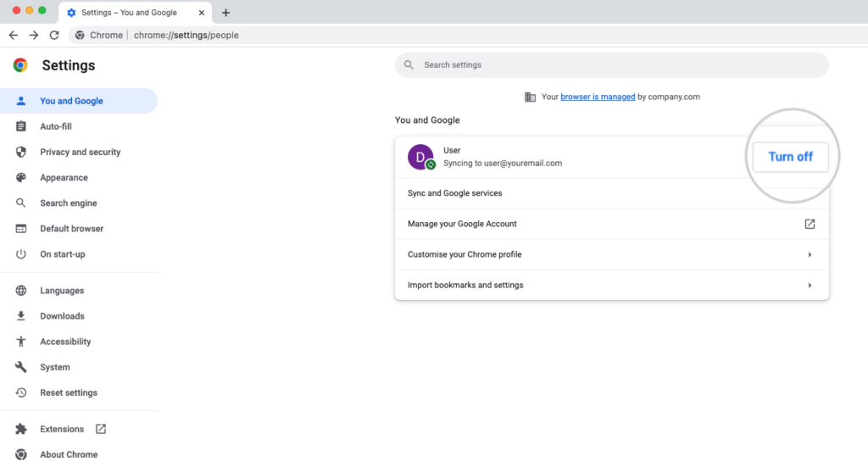The image size is (868, 473).
Task: Select the 'Settings – You and Google' tab
Action: (135, 13)
